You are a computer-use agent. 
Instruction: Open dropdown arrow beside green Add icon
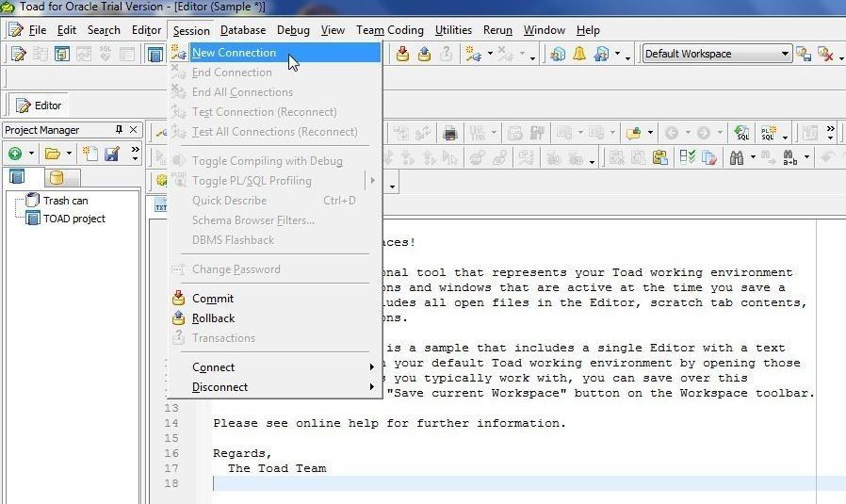tap(31, 154)
